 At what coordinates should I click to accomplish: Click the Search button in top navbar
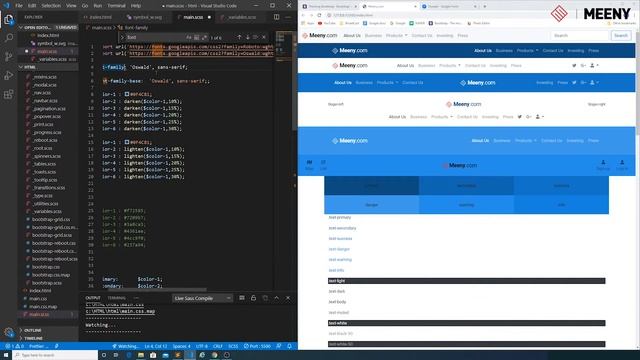(620, 36)
